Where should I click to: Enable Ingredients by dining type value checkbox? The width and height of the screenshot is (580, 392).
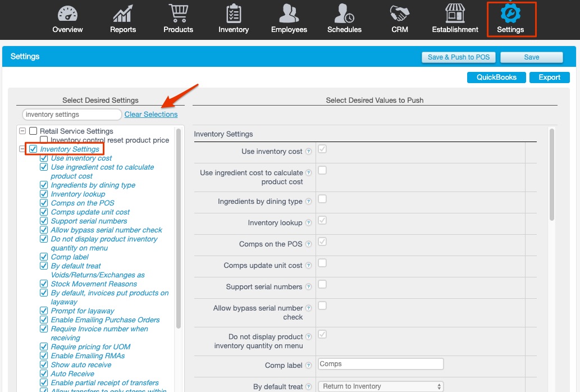322,199
